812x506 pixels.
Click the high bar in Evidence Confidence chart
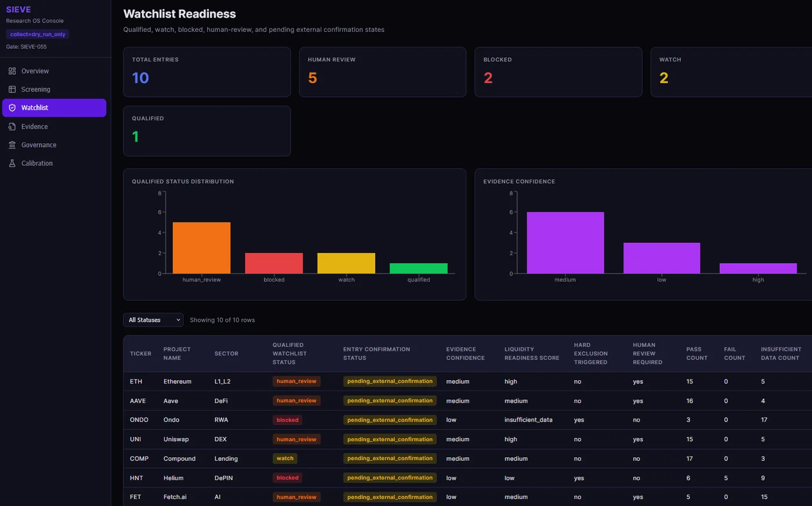[758, 268]
